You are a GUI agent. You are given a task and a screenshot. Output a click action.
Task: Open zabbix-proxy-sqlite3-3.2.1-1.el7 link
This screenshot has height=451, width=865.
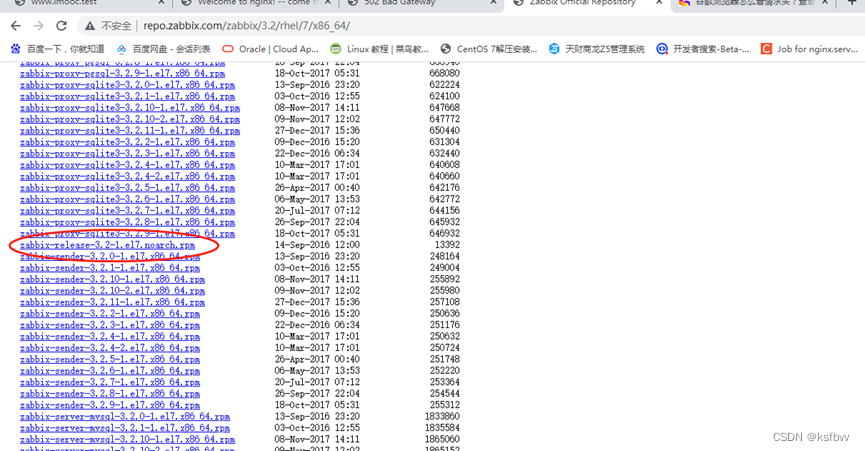click(127, 96)
